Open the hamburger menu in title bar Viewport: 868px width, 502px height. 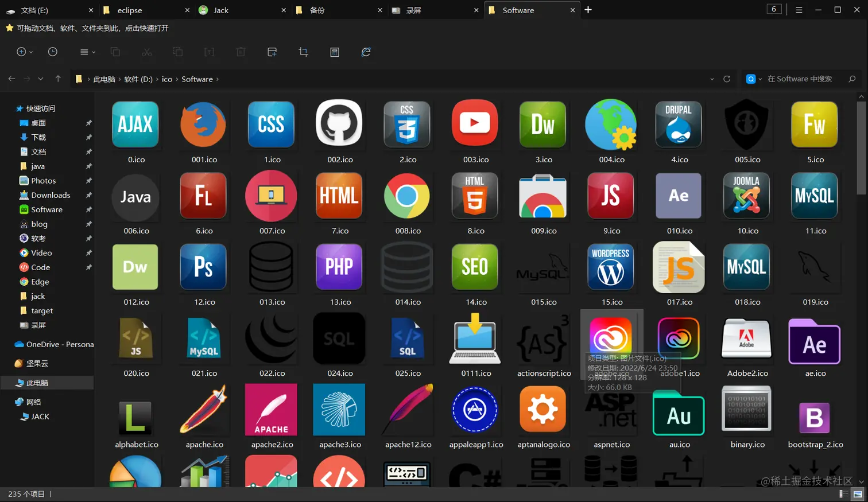799,10
